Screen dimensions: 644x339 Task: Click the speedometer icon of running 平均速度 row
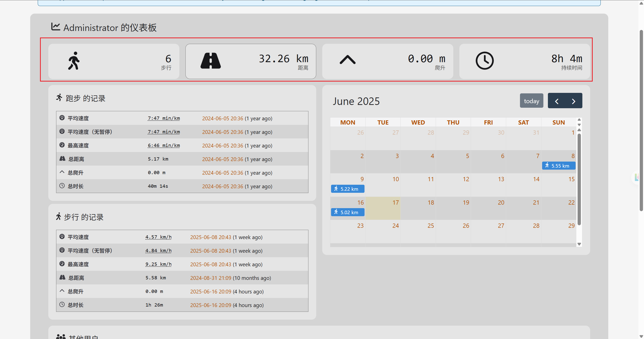[62, 118]
